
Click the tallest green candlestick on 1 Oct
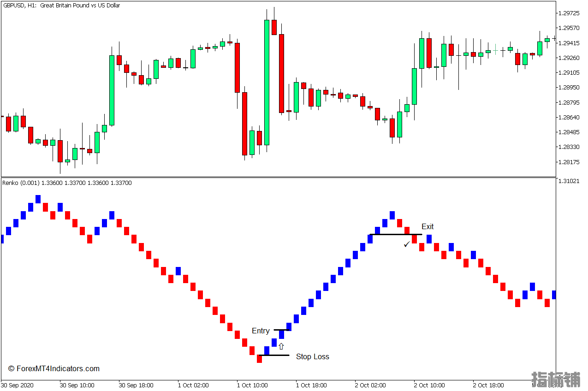pos(267,83)
